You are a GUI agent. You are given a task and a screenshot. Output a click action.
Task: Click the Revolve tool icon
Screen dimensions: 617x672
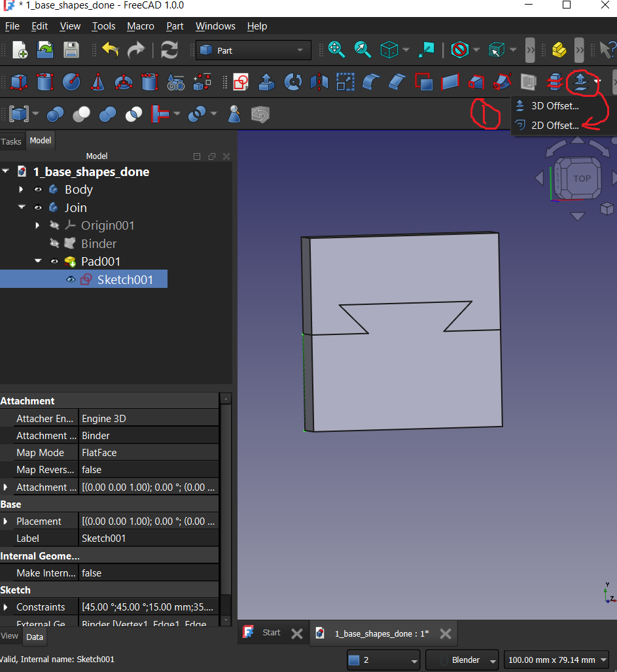coord(293,82)
